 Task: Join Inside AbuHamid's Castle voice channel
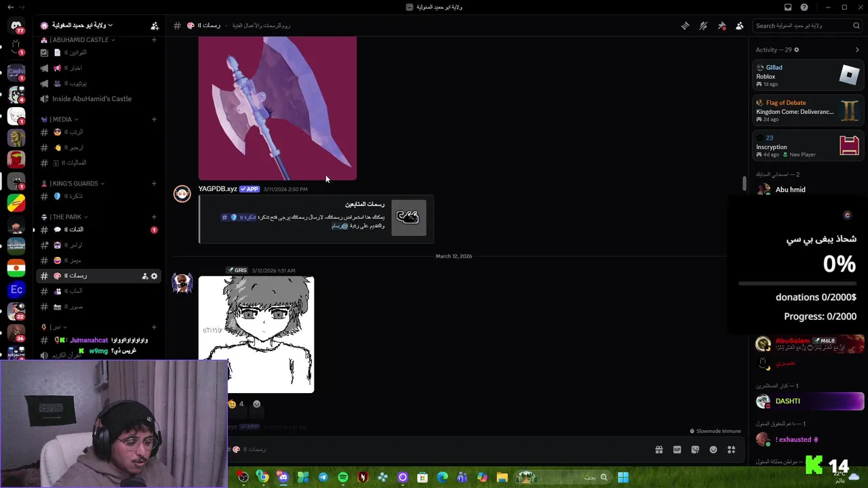click(x=98, y=99)
